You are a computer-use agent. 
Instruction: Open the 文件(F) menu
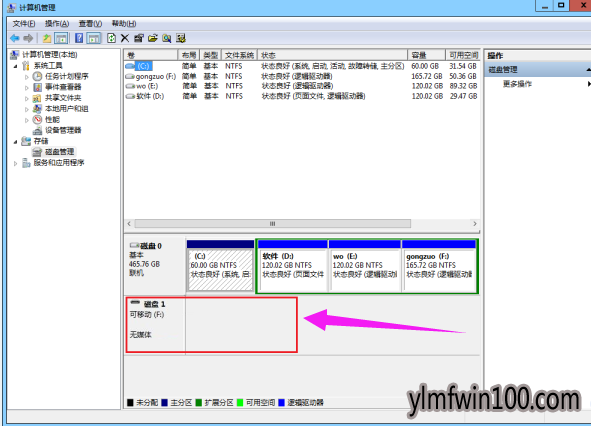[24, 24]
